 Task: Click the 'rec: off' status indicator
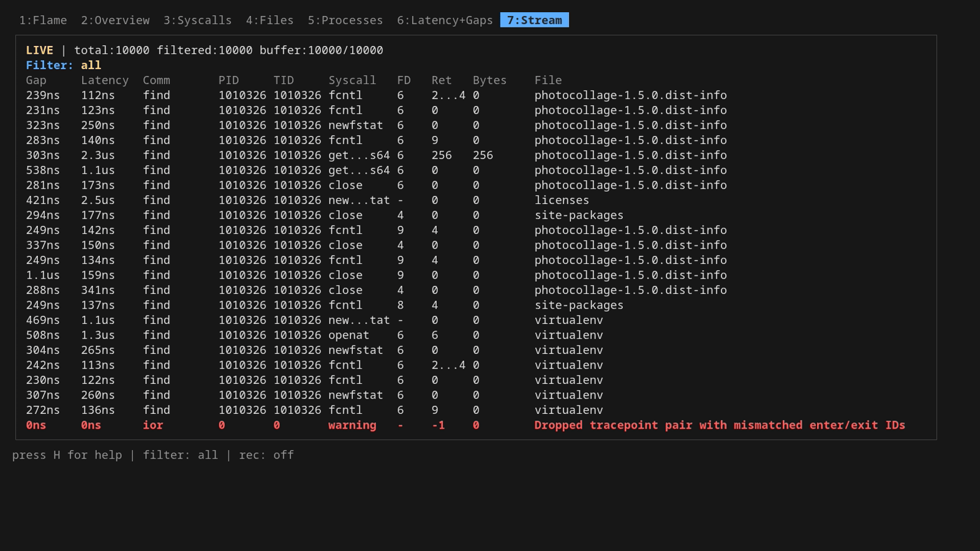pyautogui.click(x=266, y=455)
